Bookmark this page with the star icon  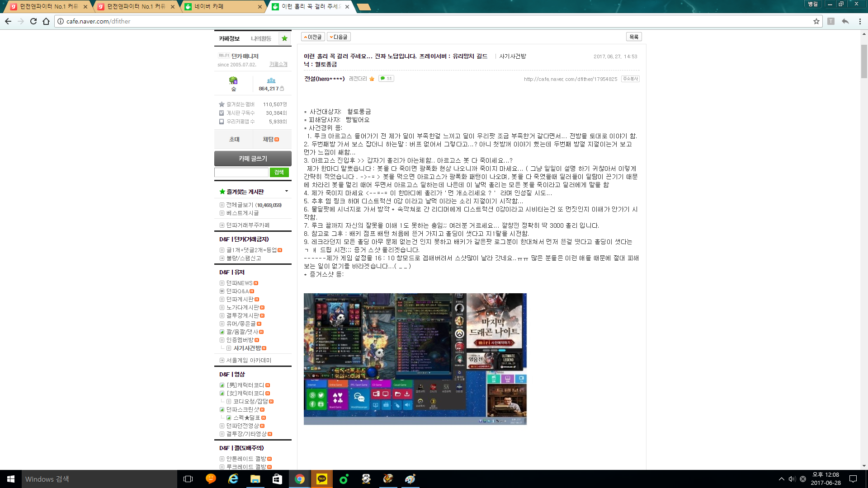[x=816, y=21]
